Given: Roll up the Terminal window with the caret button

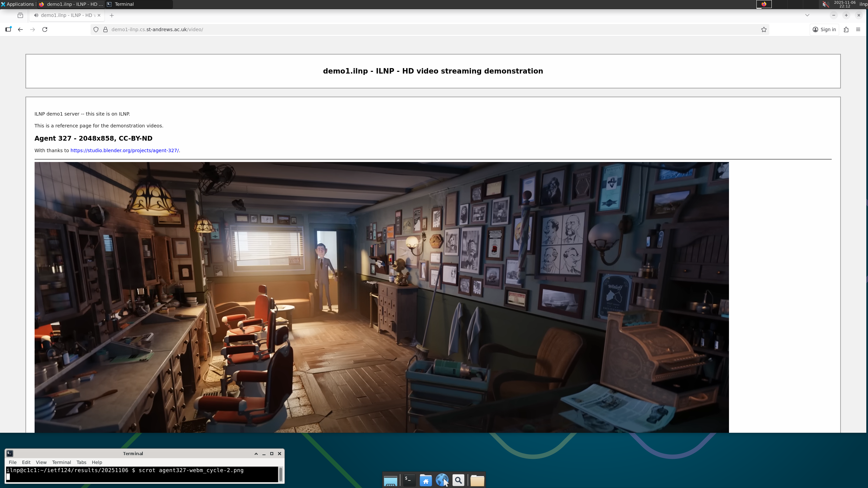Looking at the screenshot, I should point(256,454).
